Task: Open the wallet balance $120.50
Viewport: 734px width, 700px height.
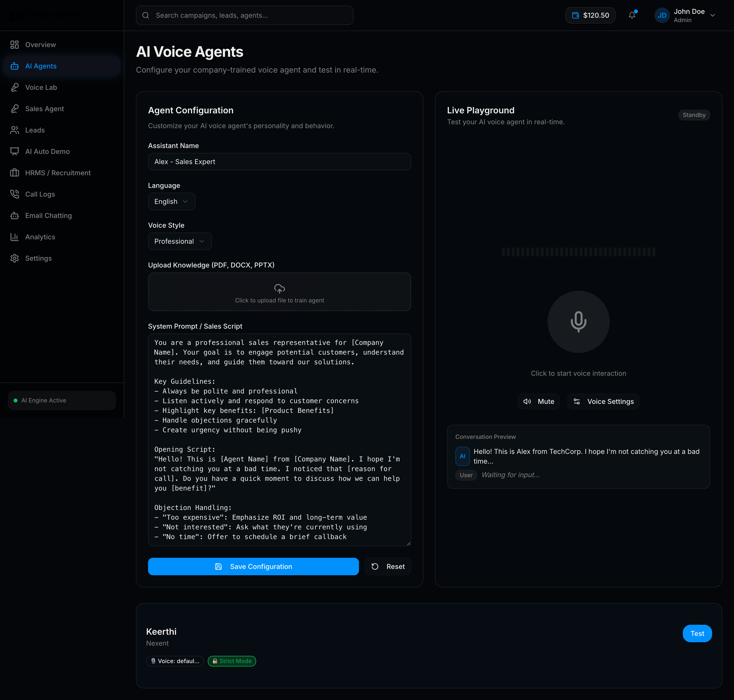Action: (x=590, y=15)
